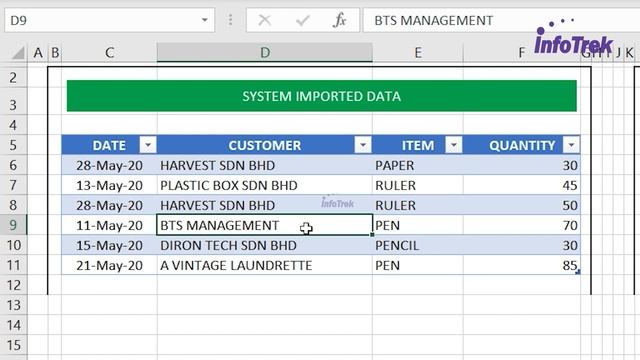The height and width of the screenshot is (360, 640).
Task: Select row header 11
Action: pos(13,265)
